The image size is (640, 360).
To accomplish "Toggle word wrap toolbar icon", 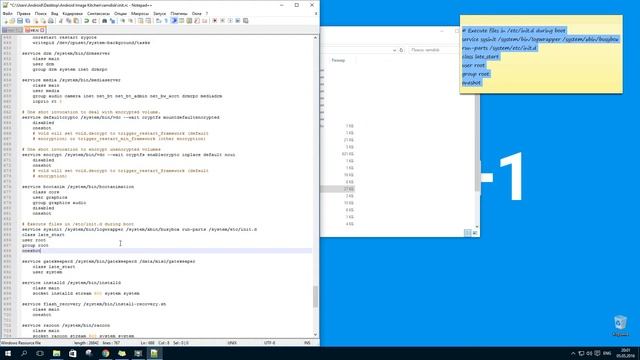I will click(x=158, y=21).
